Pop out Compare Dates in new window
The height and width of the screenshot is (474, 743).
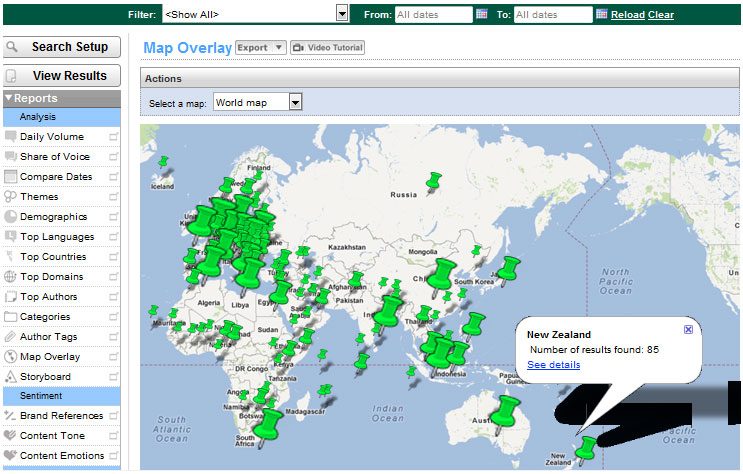click(113, 177)
